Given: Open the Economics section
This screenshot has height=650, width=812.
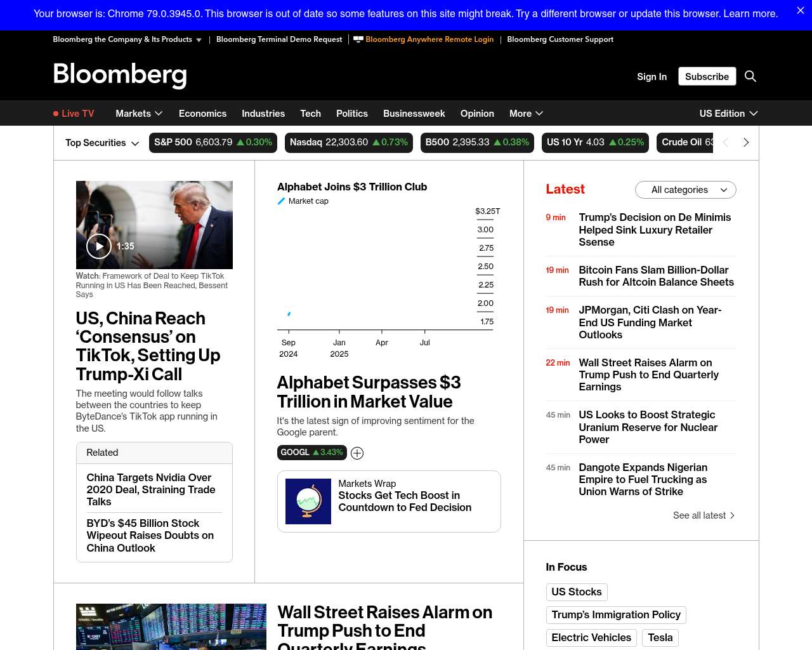Looking at the screenshot, I should point(202,114).
